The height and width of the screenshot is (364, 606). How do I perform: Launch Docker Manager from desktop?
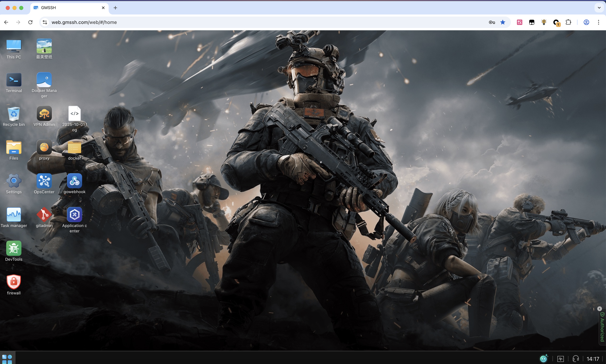44,80
